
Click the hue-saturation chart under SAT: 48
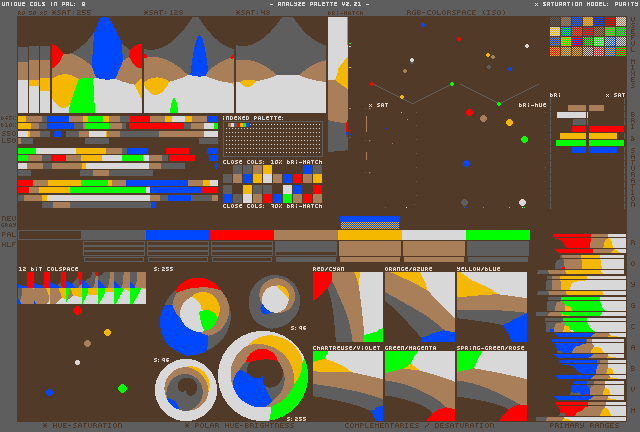coord(281,65)
